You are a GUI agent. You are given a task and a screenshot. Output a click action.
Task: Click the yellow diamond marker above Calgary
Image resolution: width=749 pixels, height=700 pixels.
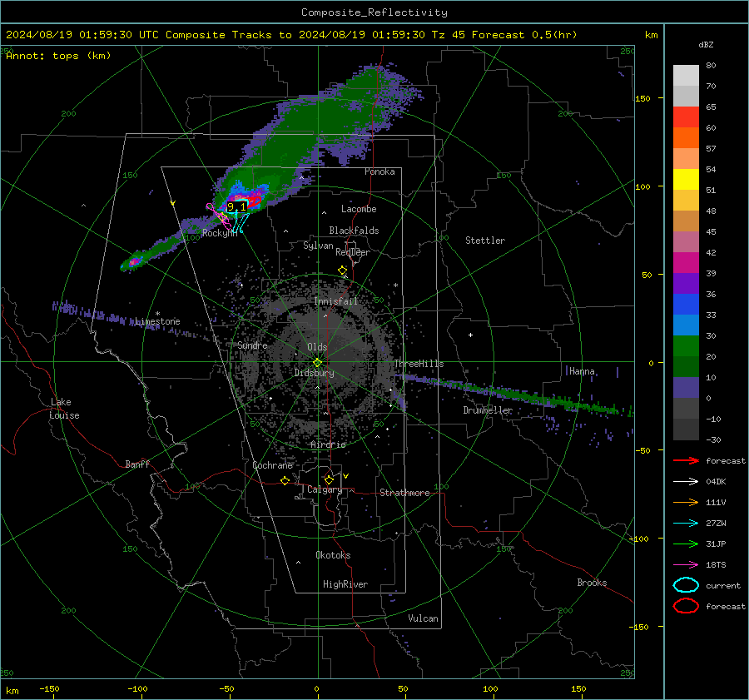point(329,479)
